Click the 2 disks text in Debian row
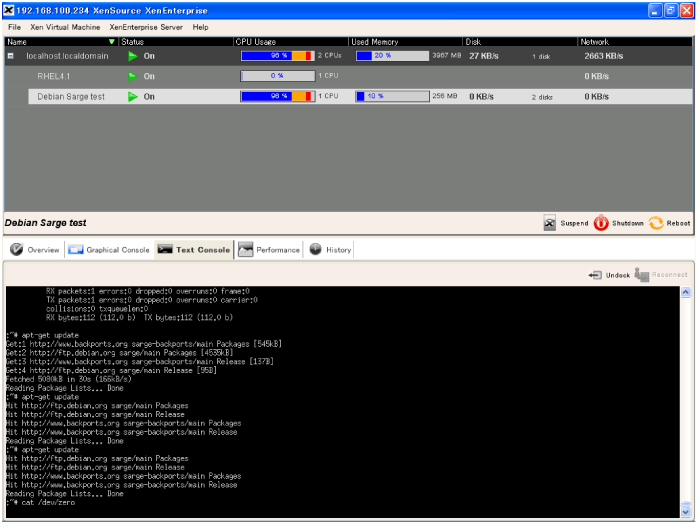Viewport: 700px width, 530px height. [x=542, y=97]
